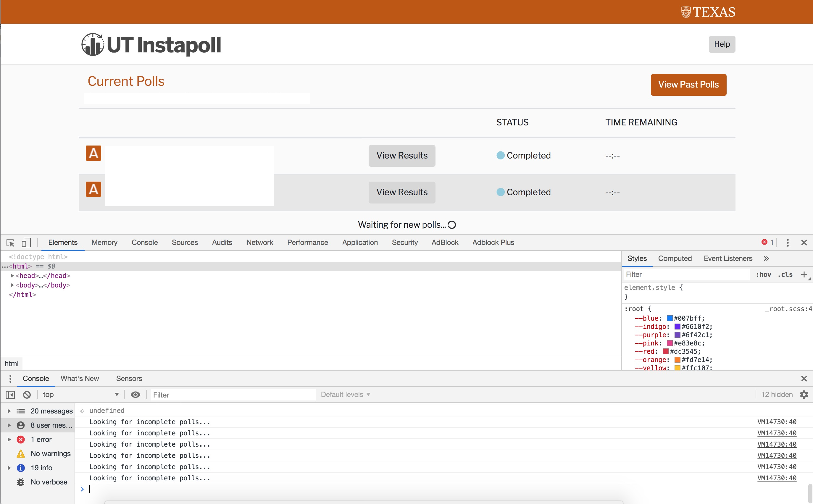Expand the head element node
813x504 pixels.
pyautogui.click(x=12, y=276)
